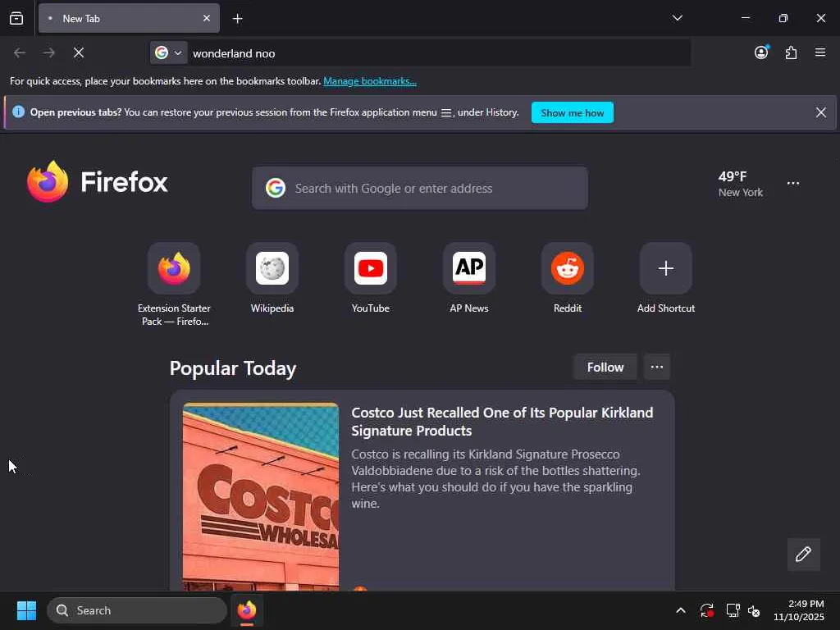
Task: Open the Extension Starter Pack shortcut
Action: coord(174,284)
